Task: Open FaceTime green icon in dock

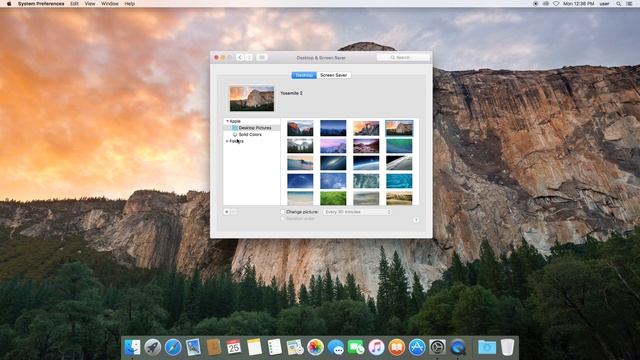Action: click(356, 347)
